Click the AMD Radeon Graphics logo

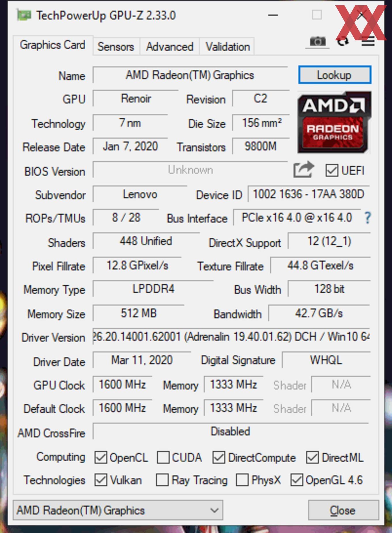coord(334,122)
